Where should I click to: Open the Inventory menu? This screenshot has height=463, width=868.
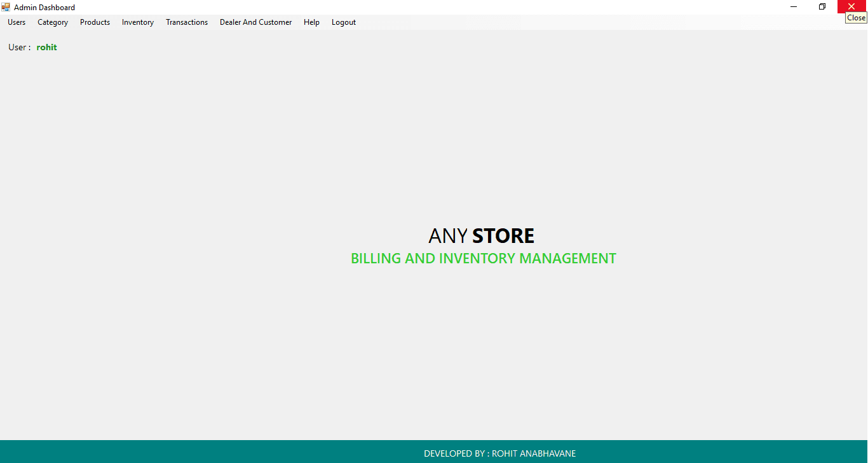coord(137,22)
